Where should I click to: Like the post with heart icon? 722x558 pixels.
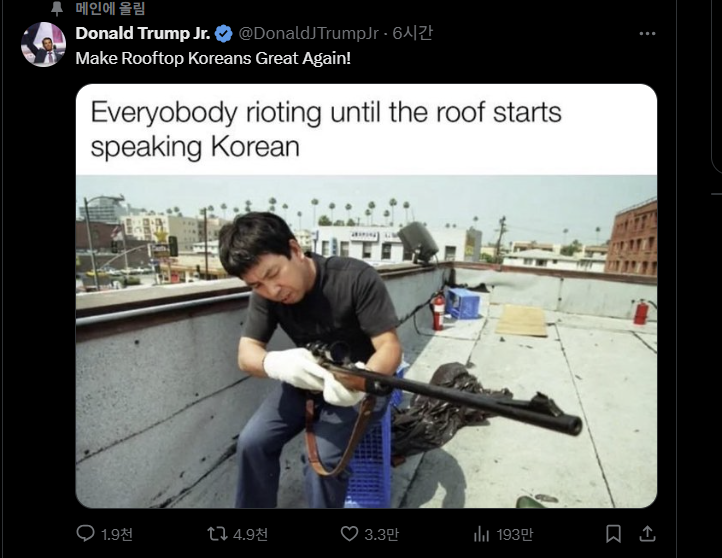pyautogui.click(x=349, y=534)
